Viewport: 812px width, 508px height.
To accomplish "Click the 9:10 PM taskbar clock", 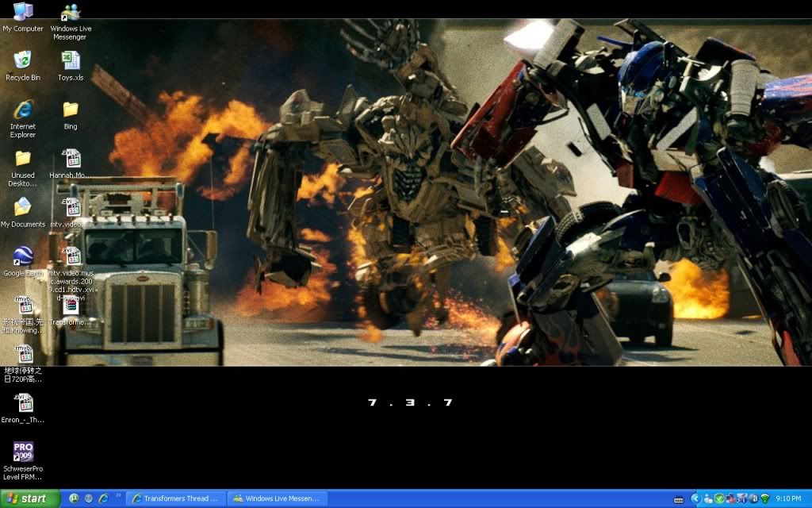I will [788, 498].
